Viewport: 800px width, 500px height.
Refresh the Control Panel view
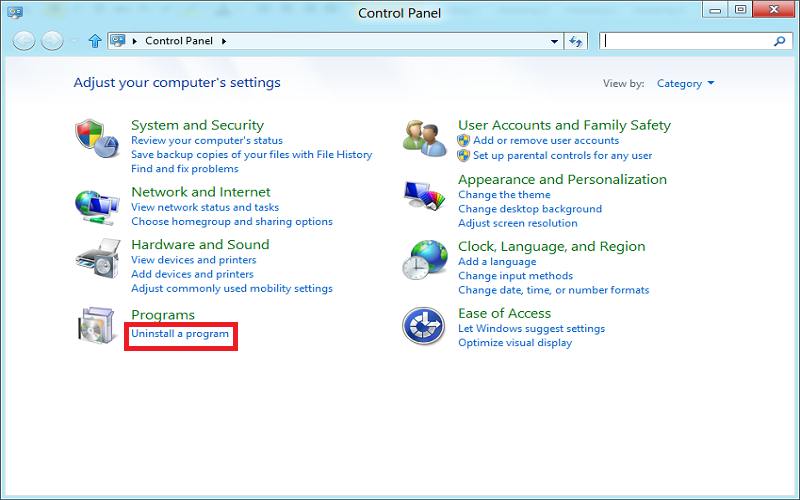coord(576,41)
